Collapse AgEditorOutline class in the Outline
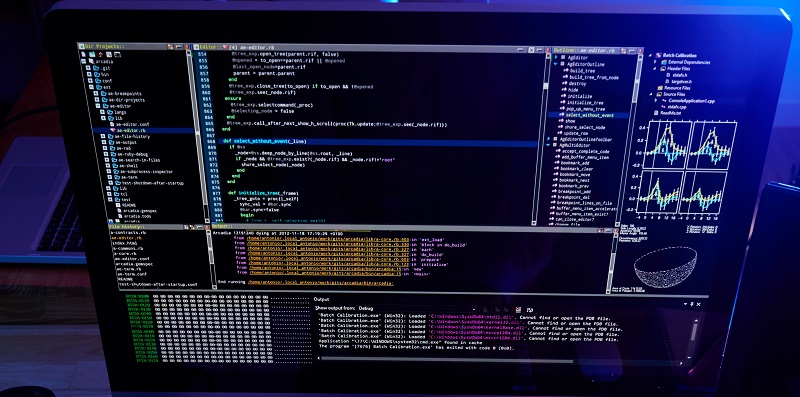Image resolution: width=800 pixels, height=397 pixels. click(556, 64)
